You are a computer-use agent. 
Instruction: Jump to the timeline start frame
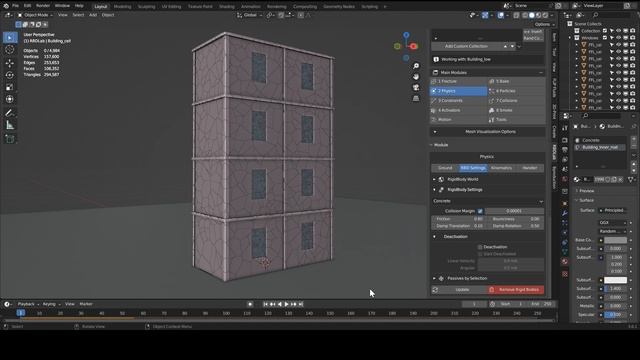[265, 304]
